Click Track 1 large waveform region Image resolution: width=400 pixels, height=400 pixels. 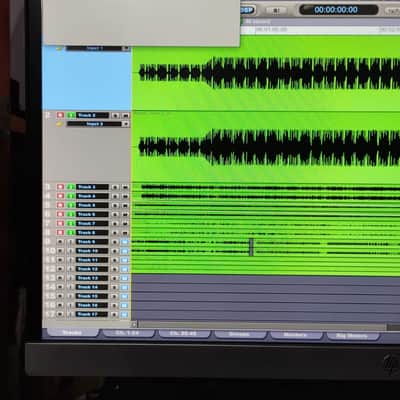pyautogui.click(x=266, y=73)
